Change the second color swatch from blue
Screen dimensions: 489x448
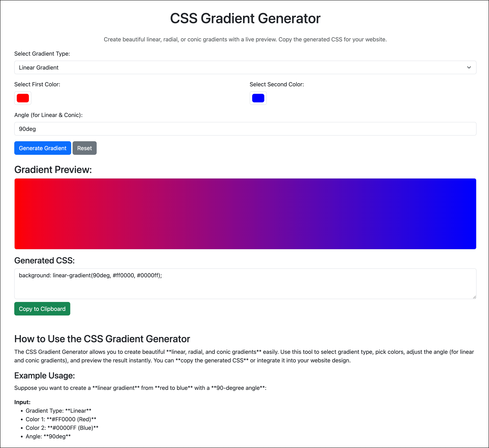[x=258, y=98]
